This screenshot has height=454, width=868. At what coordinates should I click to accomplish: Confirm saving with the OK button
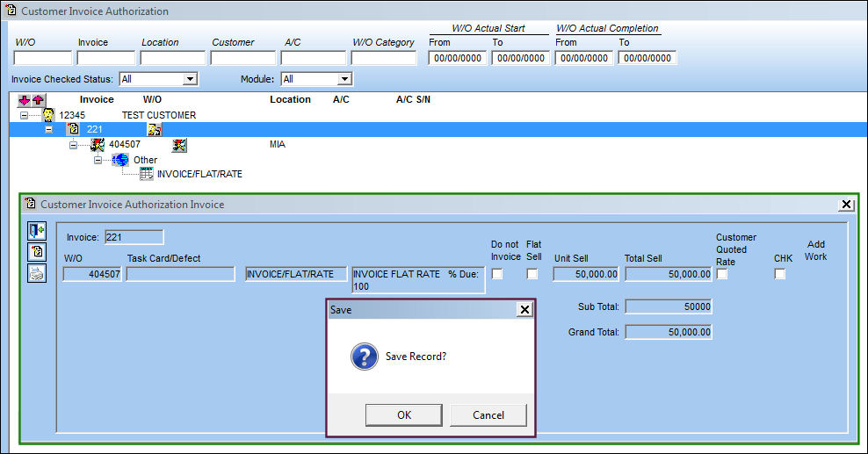tap(403, 414)
